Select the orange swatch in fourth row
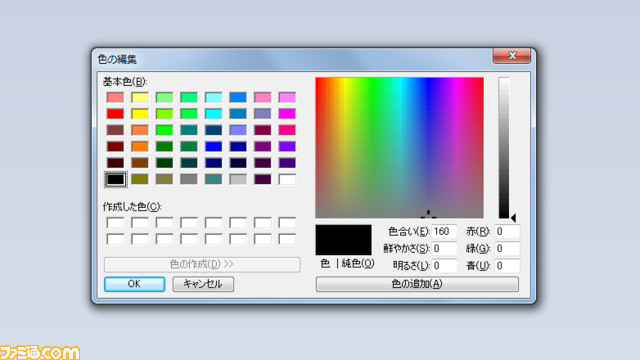This screenshot has width=640, height=360. pyautogui.click(x=140, y=147)
